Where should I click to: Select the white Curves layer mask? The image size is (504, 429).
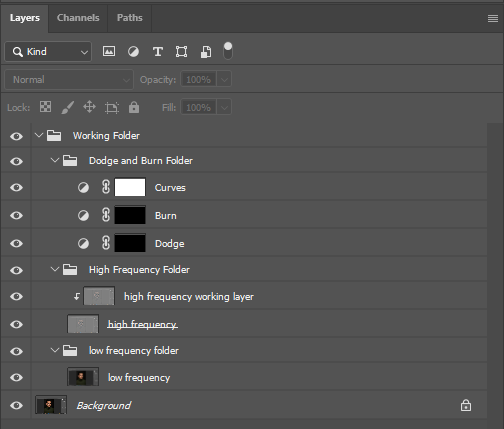[x=130, y=187]
